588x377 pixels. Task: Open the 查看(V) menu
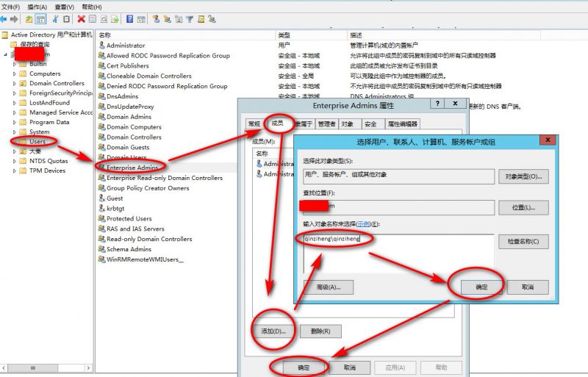tap(65, 7)
